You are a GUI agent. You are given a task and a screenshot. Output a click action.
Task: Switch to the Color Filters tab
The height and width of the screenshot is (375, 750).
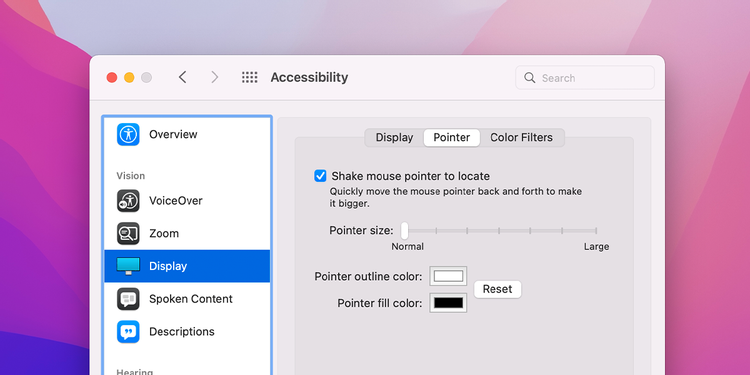(521, 138)
